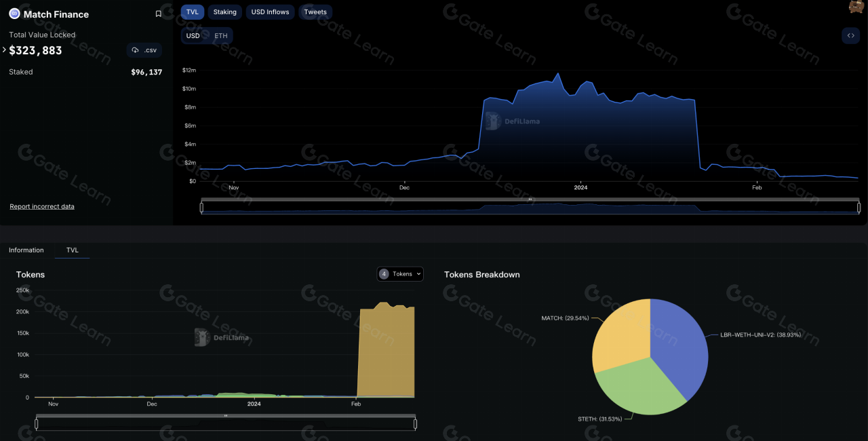Open the embed code icon for the chart

pos(850,36)
